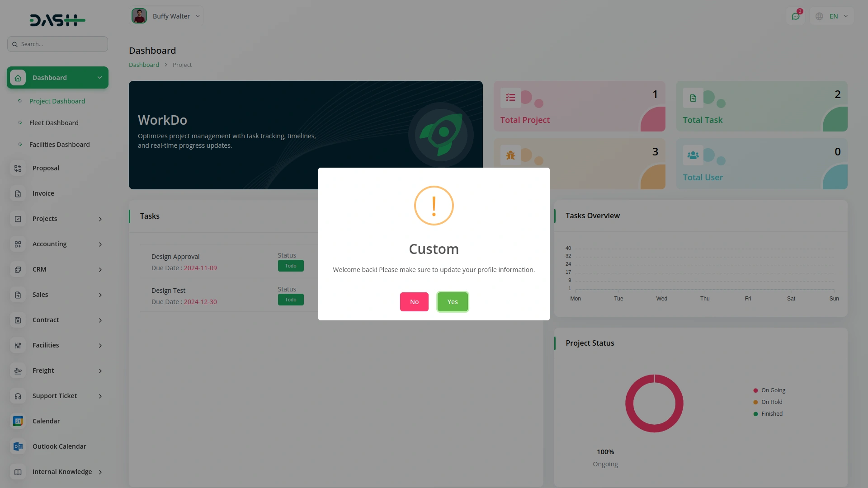
Task: Open the Dashboard breadcrumb link
Action: (x=144, y=65)
